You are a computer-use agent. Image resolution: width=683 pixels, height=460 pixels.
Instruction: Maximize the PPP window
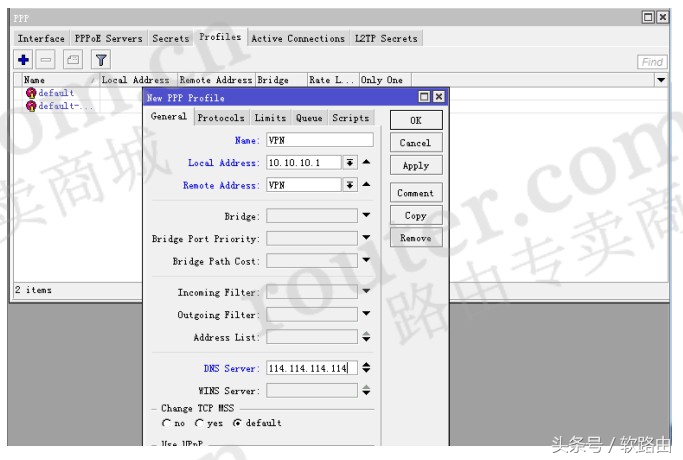(648, 17)
